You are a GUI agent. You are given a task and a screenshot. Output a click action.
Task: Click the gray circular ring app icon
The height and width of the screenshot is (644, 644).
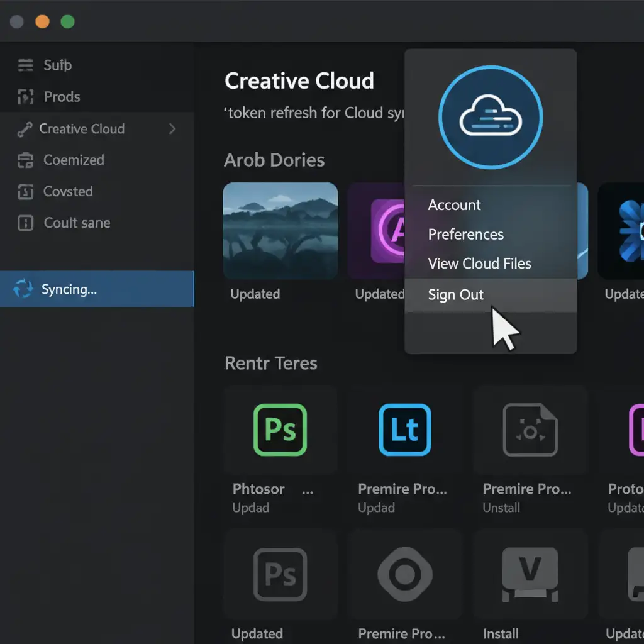pos(404,574)
